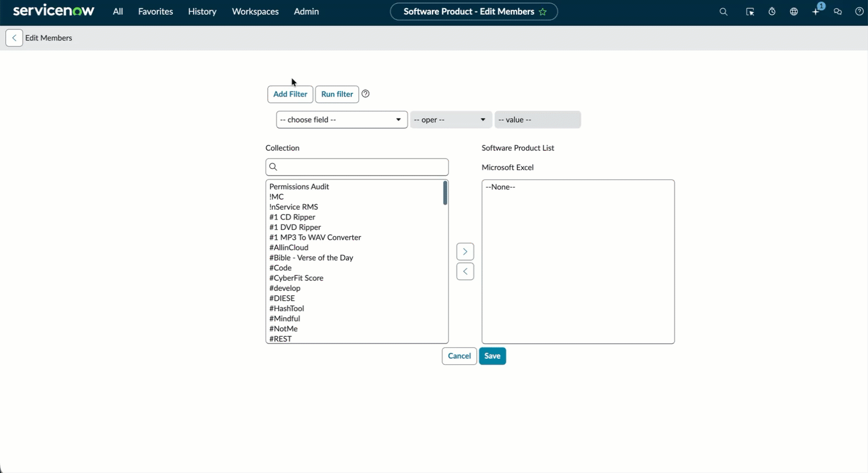Open the global search icon
868x473 pixels.
pyautogui.click(x=723, y=12)
